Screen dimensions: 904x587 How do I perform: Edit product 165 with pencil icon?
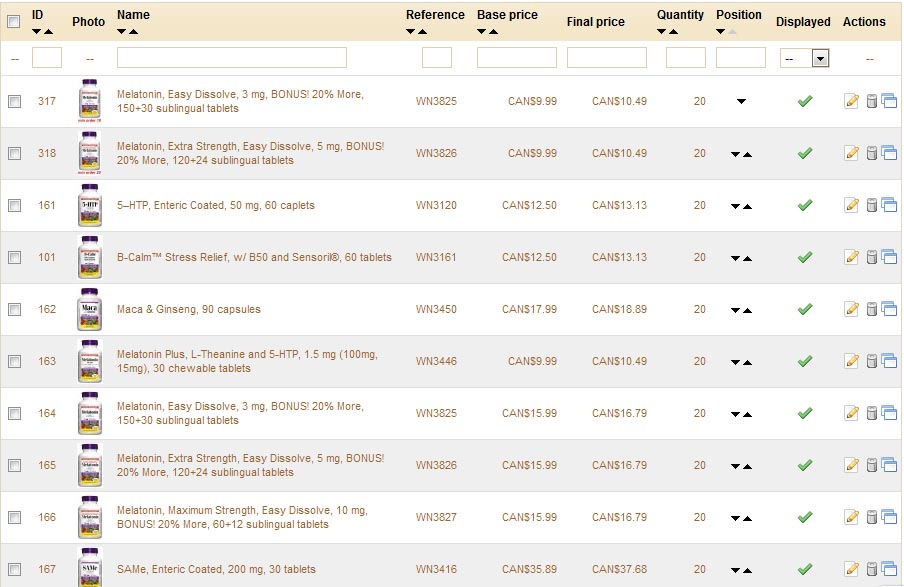click(x=852, y=465)
